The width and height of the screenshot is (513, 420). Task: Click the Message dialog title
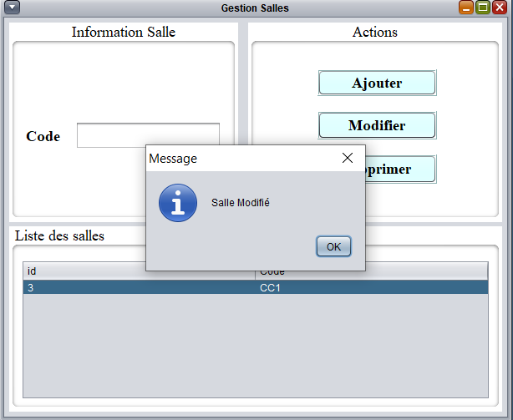point(173,159)
